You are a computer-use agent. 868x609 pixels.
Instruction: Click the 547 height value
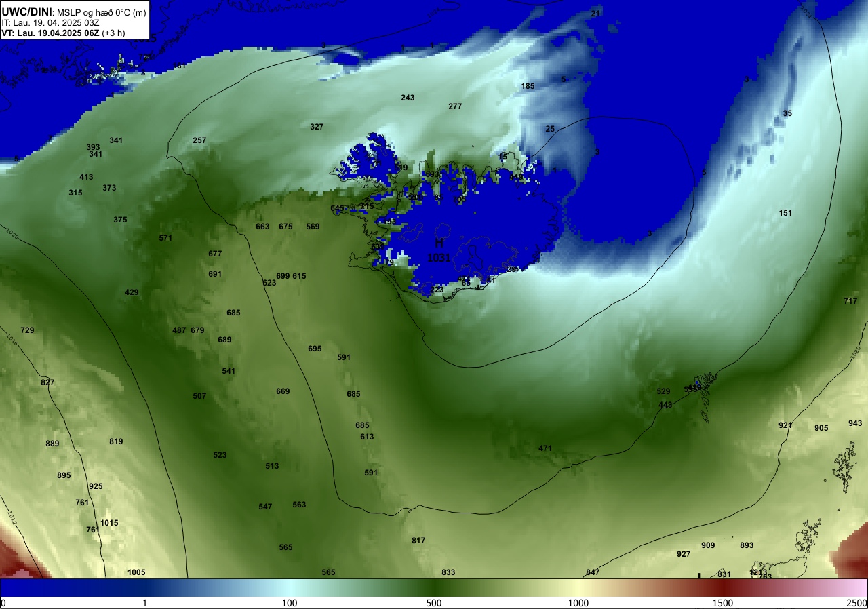[x=265, y=507]
